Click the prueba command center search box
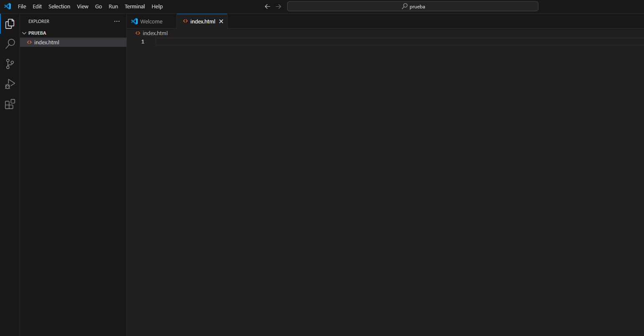The width and height of the screenshot is (644, 336). click(x=413, y=6)
